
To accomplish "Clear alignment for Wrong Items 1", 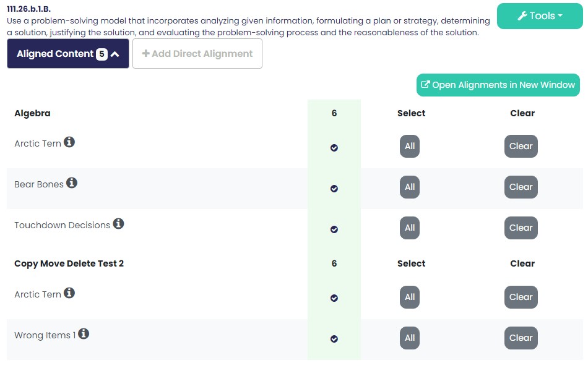I will pos(521,338).
